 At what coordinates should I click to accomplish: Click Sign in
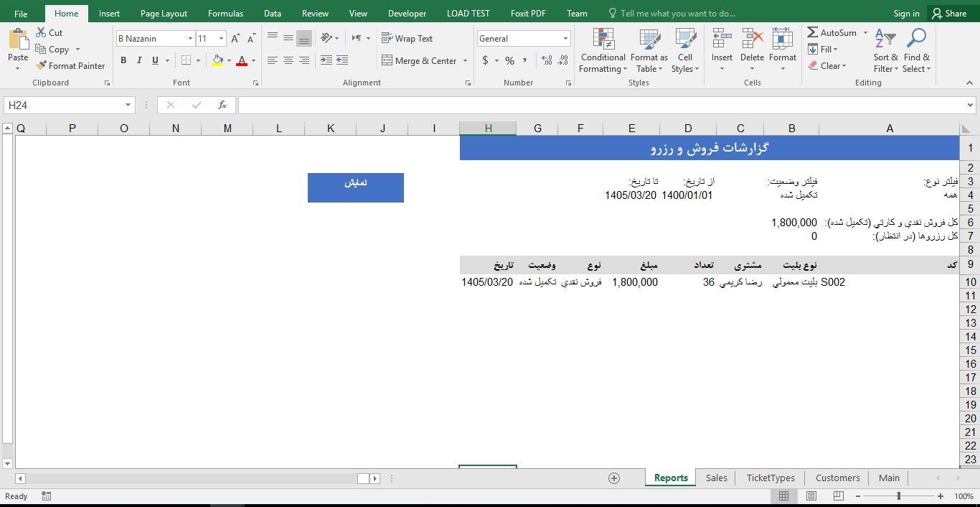pos(906,14)
